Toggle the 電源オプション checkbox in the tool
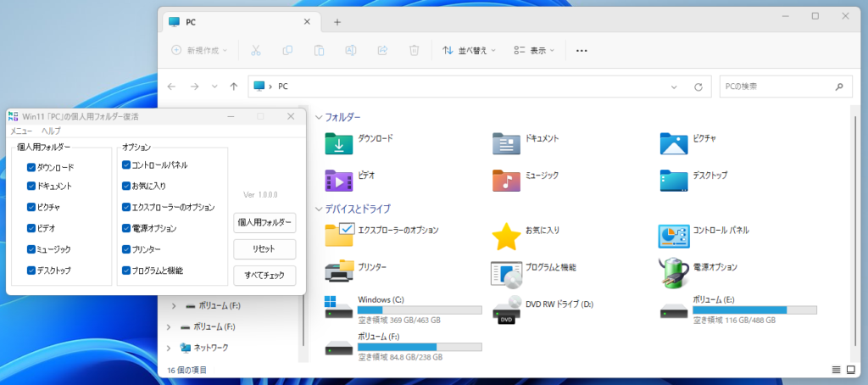Screen dimensions: 868x385 pyautogui.click(x=126, y=227)
